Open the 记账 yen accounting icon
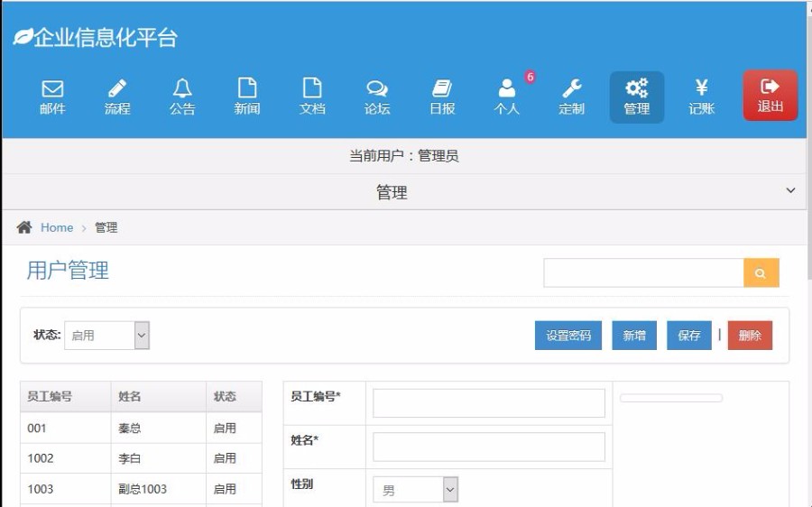 point(702,97)
